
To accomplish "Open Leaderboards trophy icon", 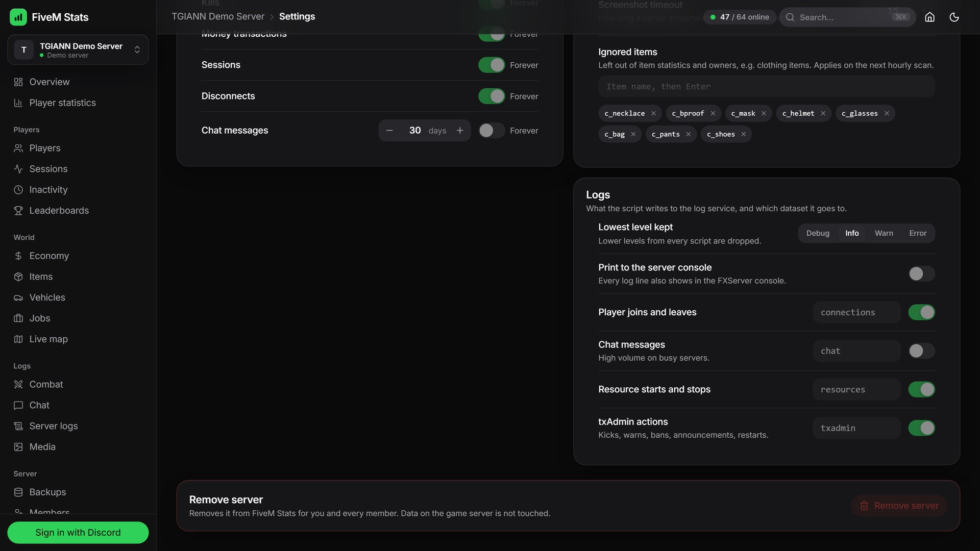I will point(18,211).
